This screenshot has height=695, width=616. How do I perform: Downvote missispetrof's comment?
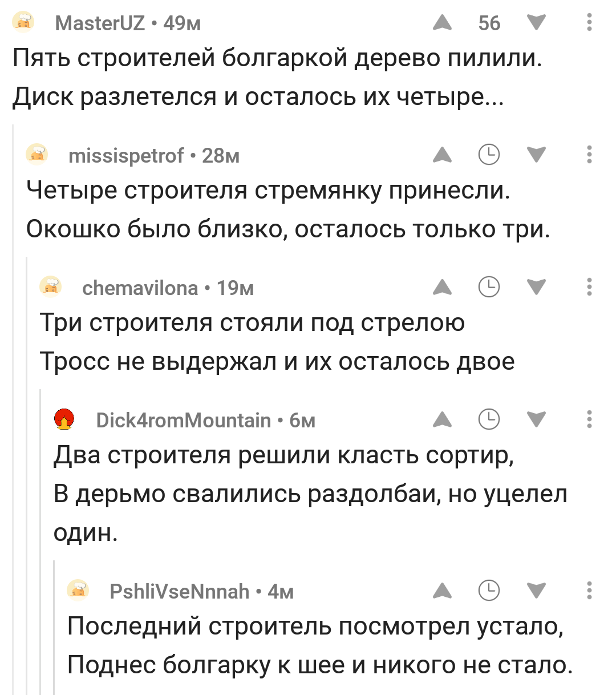(536, 155)
